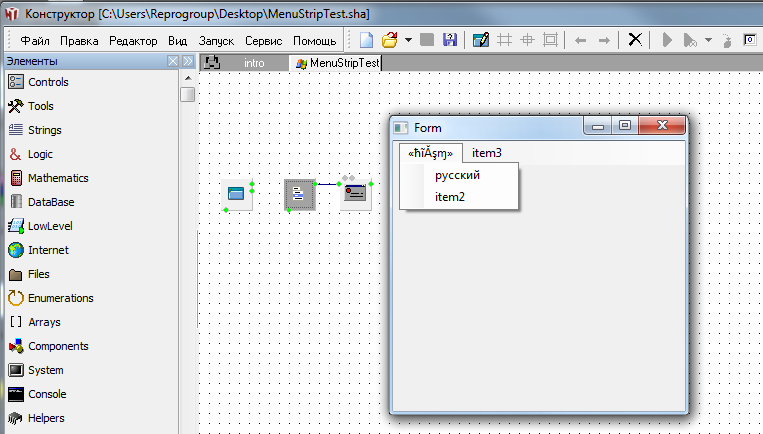Collapse Элементы panel with double-arrow button
Screen dimensions: 763x434
coord(187,62)
